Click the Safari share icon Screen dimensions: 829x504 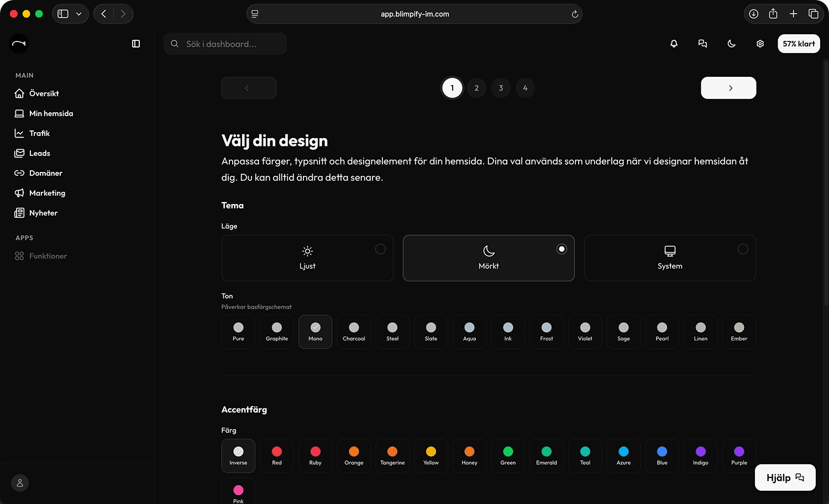click(x=773, y=14)
